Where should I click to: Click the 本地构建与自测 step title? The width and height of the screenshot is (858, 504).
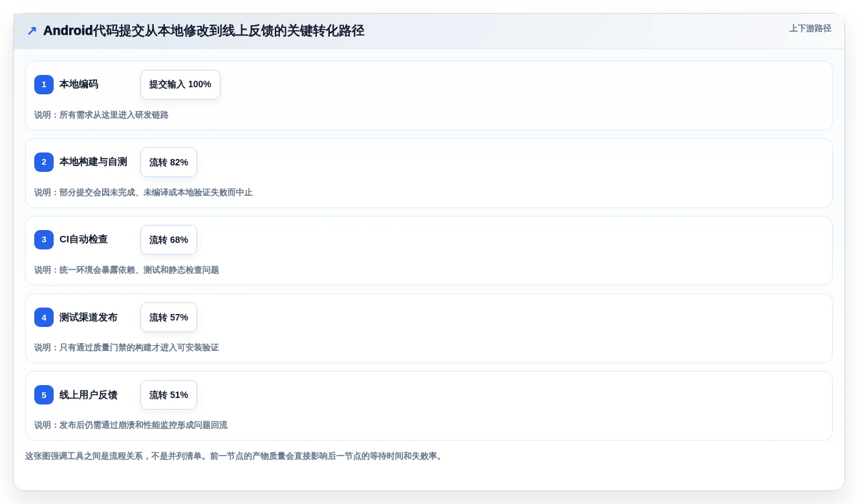click(93, 162)
